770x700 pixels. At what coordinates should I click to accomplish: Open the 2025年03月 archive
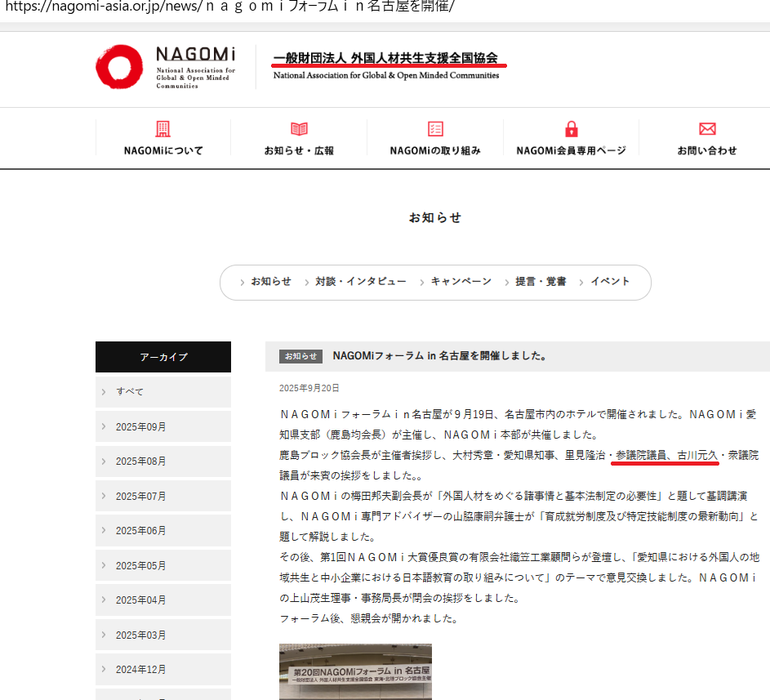click(163, 635)
